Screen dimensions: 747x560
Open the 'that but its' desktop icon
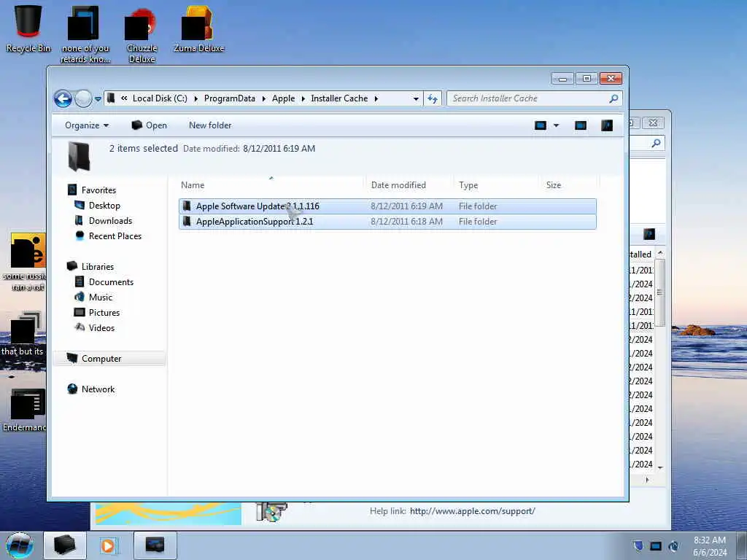point(23,333)
